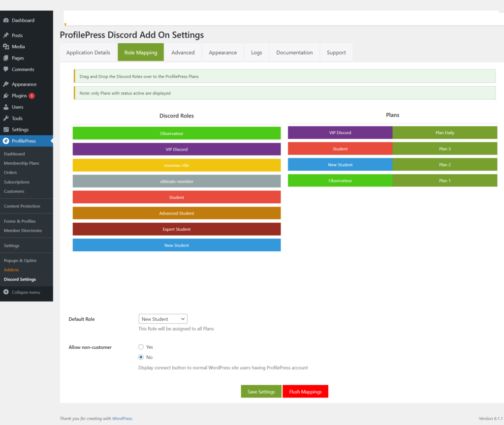504x425 pixels.
Task: Click the Plan 1 plan box
Action: 445,181
